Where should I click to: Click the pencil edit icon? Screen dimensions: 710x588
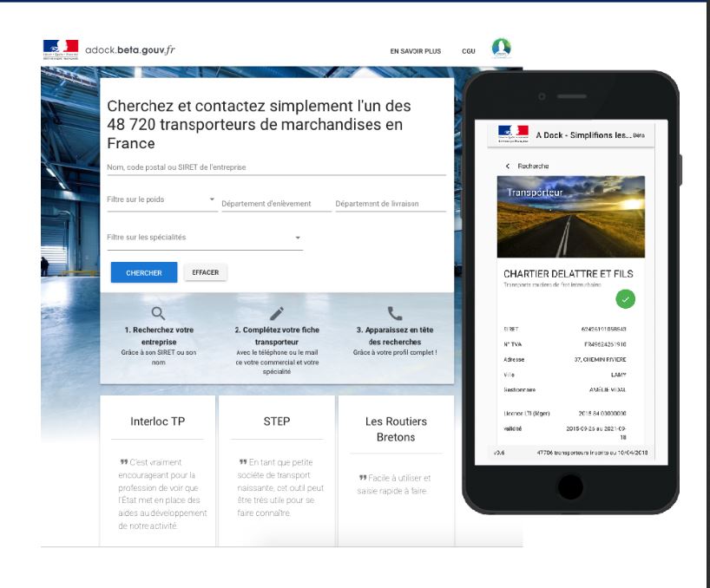[x=277, y=313]
